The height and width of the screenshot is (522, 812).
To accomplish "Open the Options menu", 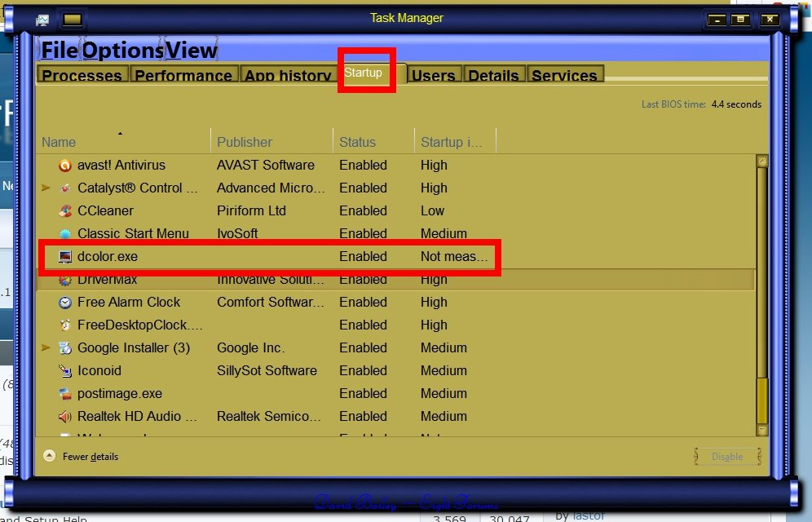I will [x=123, y=51].
